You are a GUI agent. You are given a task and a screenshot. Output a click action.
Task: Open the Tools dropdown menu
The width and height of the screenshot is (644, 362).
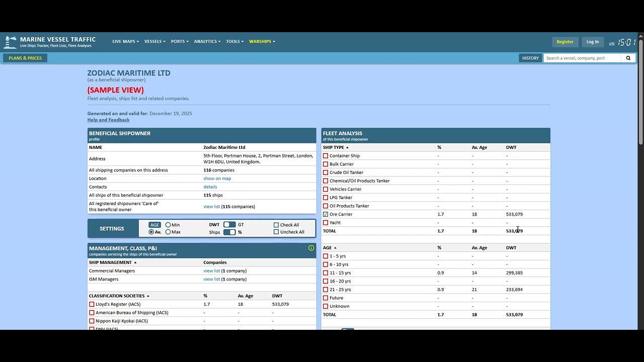point(235,41)
